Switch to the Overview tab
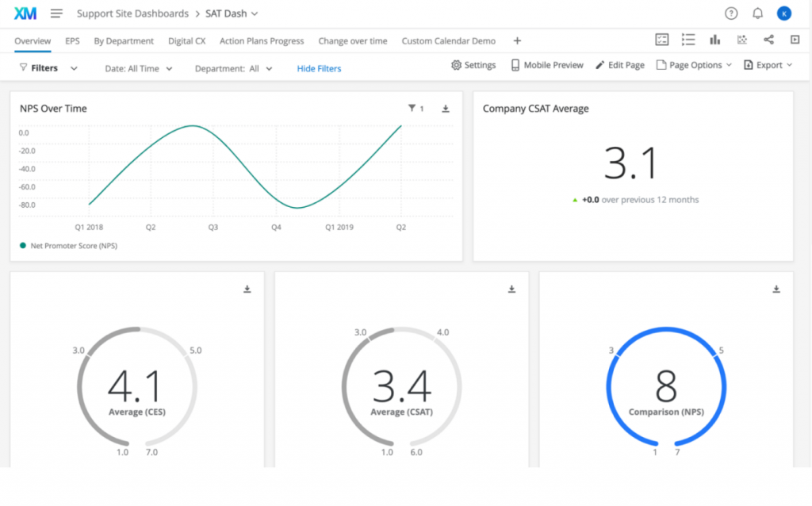 pos(33,41)
